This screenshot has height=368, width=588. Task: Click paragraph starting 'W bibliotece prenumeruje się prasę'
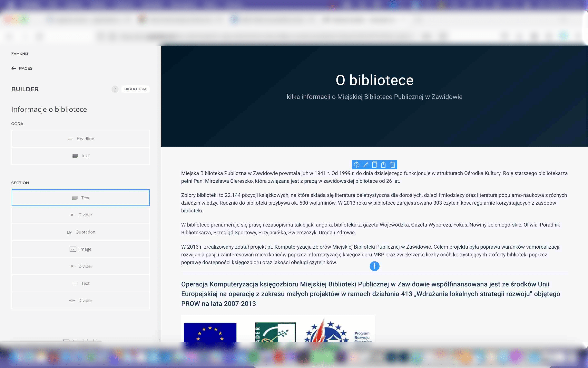click(x=371, y=229)
